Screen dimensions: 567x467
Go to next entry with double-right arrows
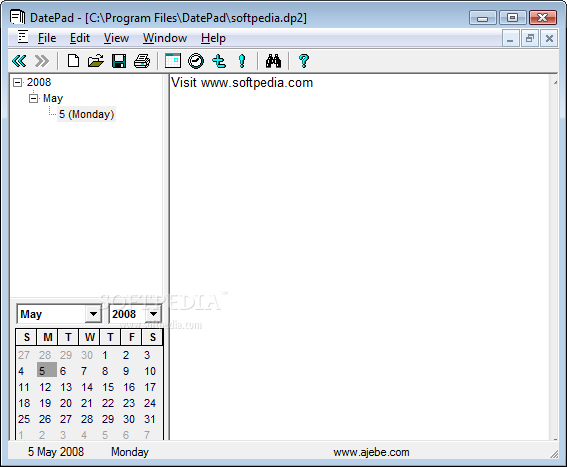click(x=42, y=61)
